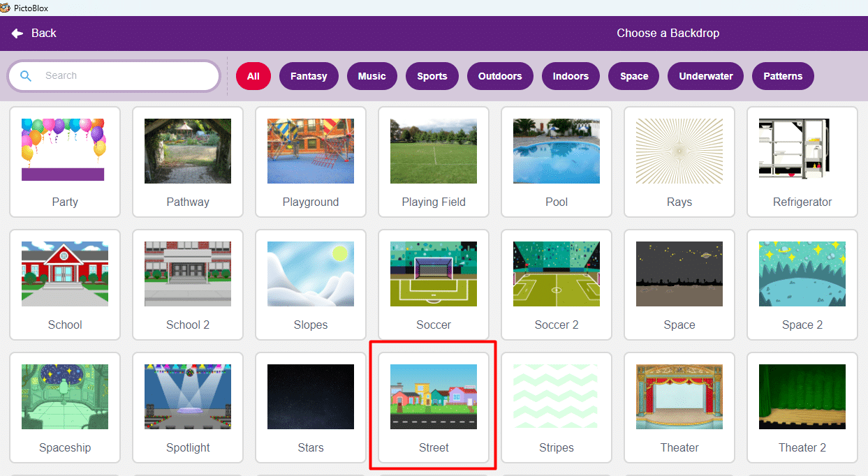
Task: Select the Patterns filter
Action: tap(783, 76)
